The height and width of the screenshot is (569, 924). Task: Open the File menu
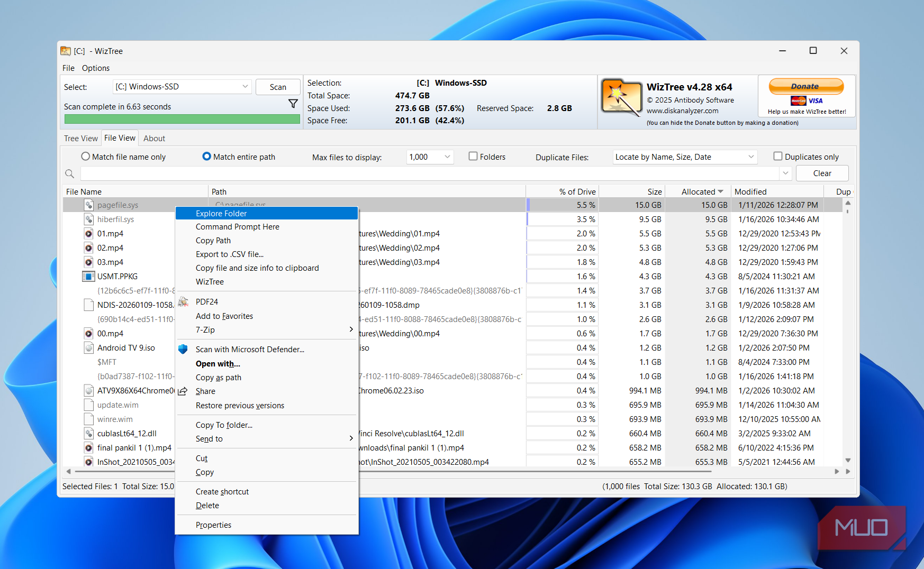click(x=68, y=68)
